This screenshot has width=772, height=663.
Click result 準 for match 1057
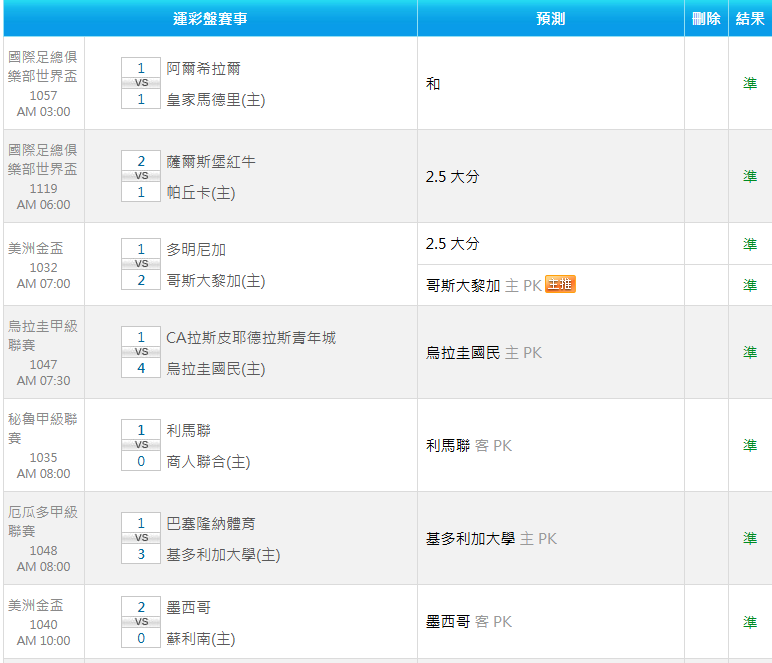click(750, 83)
